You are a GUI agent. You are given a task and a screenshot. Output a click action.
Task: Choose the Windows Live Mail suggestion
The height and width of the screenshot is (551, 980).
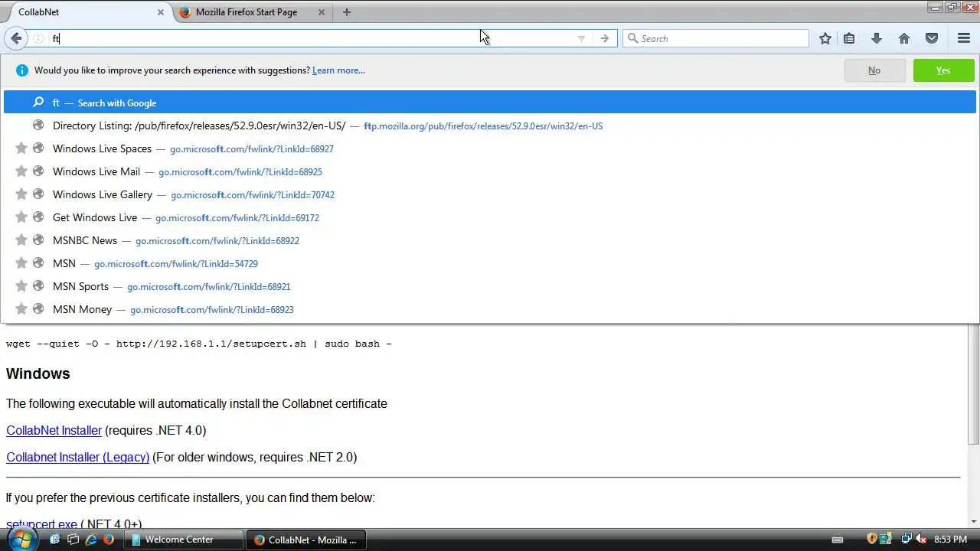tap(490, 171)
